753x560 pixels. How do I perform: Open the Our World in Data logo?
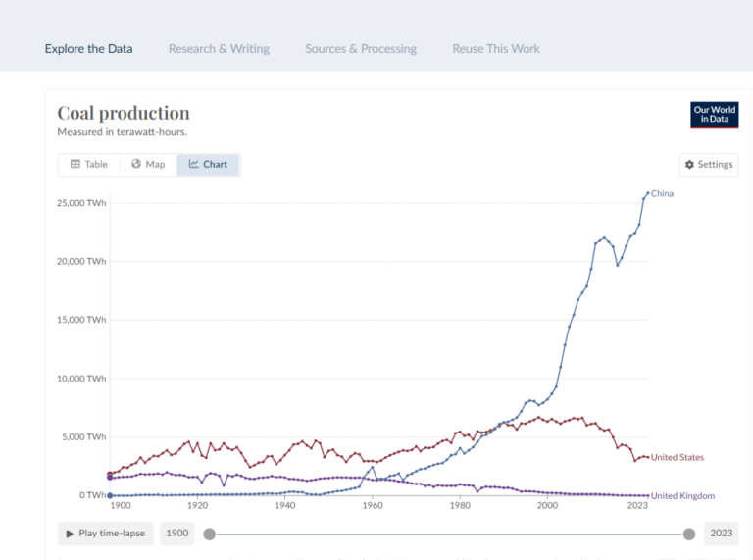click(x=714, y=115)
